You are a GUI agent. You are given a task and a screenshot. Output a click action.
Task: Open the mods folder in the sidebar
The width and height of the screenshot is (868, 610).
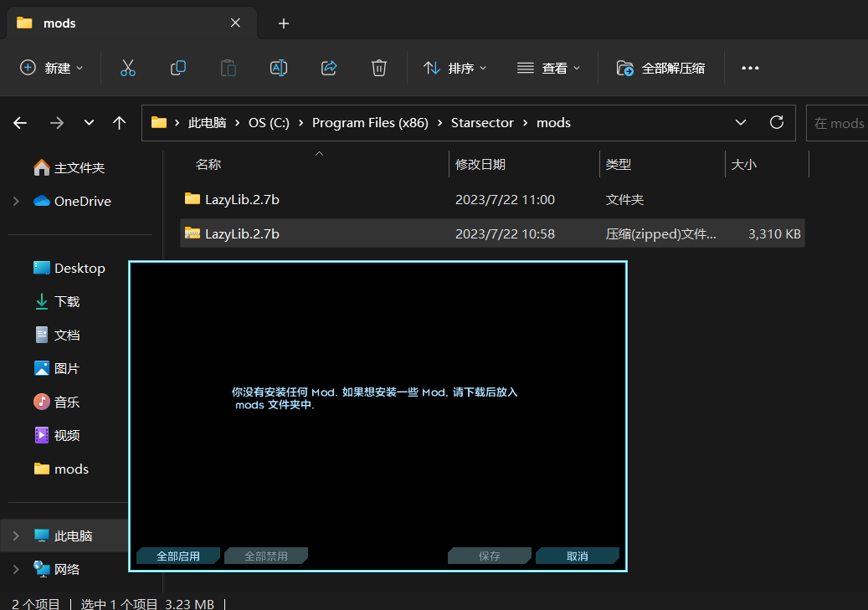click(x=71, y=469)
